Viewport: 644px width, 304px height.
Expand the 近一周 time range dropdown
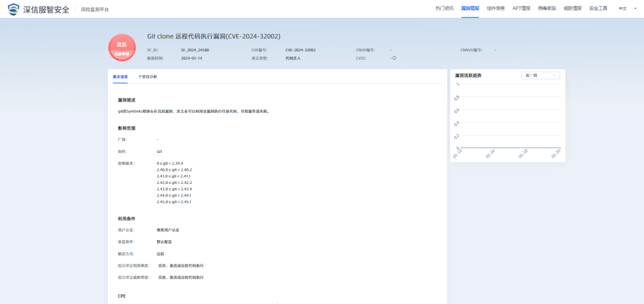click(x=540, y=75)
